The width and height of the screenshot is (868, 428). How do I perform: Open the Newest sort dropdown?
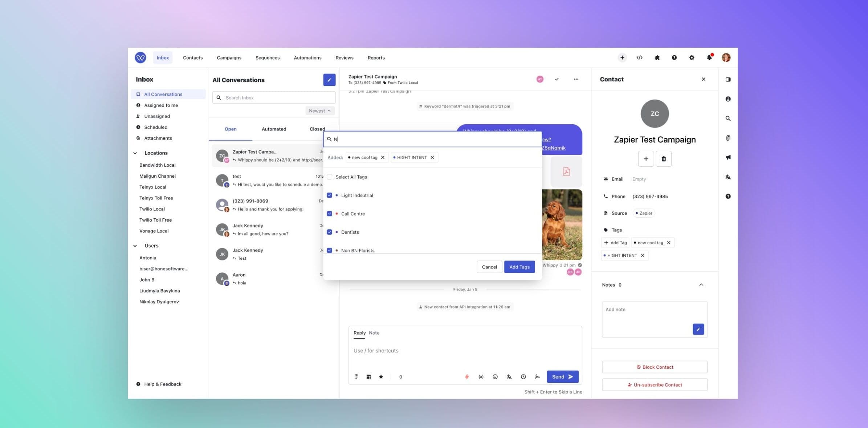[319, 110]
